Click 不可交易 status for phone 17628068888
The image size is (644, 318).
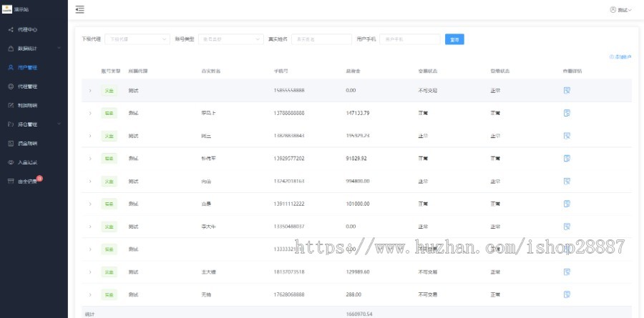point(428,294)
